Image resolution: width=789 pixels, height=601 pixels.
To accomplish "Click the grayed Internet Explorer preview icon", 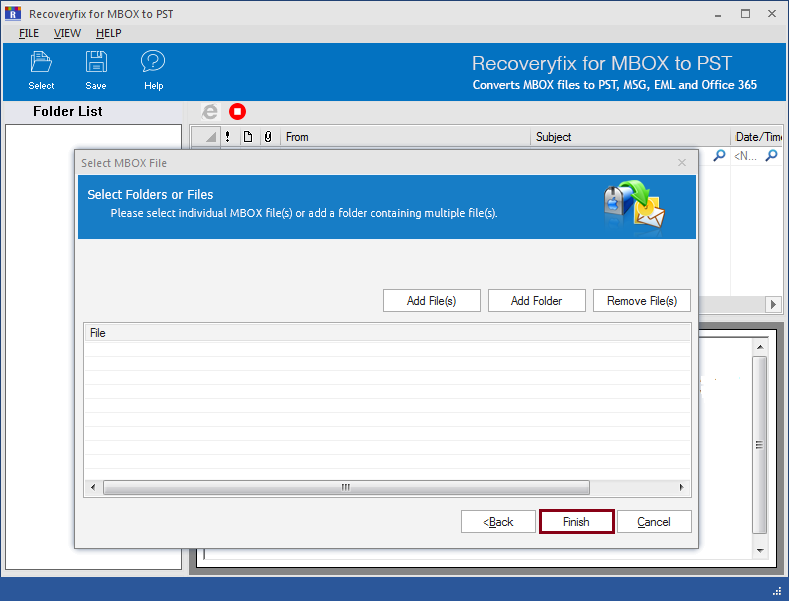I will point(210,111).
